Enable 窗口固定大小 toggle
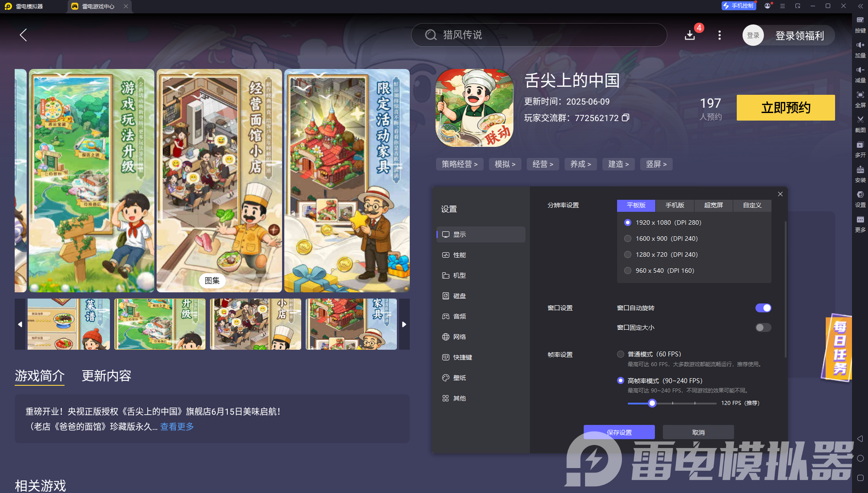 763,327
